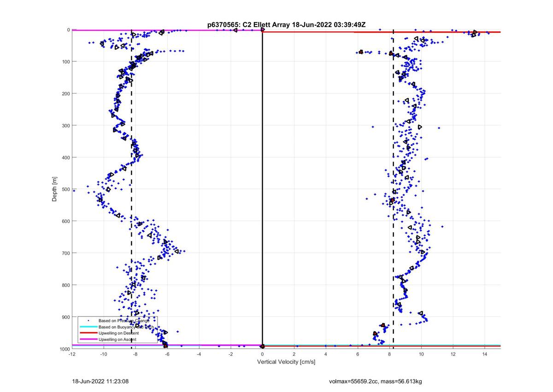Image resolution: width=553 pixels, height=392 pixels.
Task: Click the y-axis tick label '300'
Action: point(65,125)
